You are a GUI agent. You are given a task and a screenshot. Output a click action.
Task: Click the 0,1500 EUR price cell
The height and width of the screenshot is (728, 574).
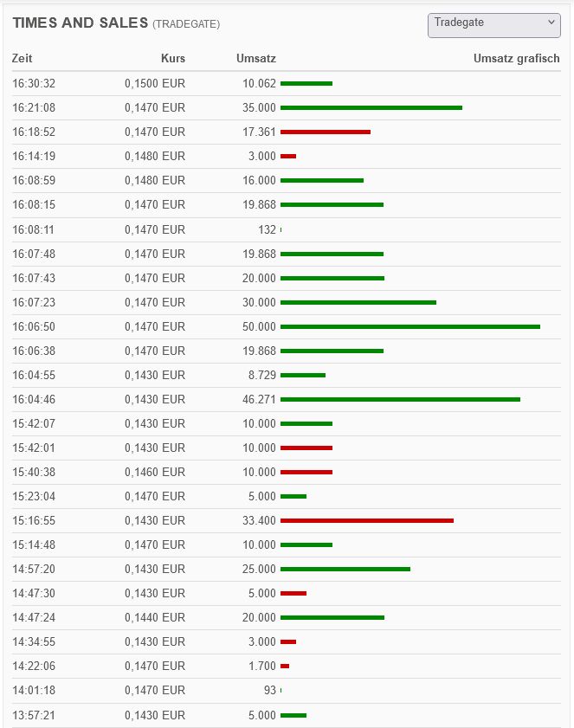pyautogui.click(x=155, y=84)
